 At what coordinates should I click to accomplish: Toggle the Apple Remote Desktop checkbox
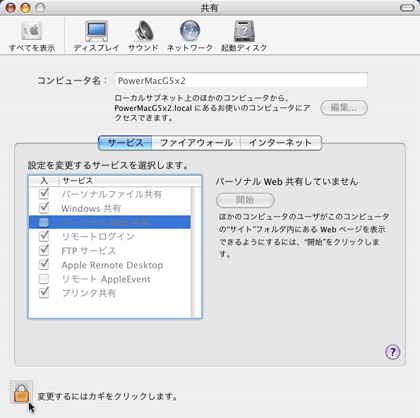pyautogui.click(x=44, y=265)
